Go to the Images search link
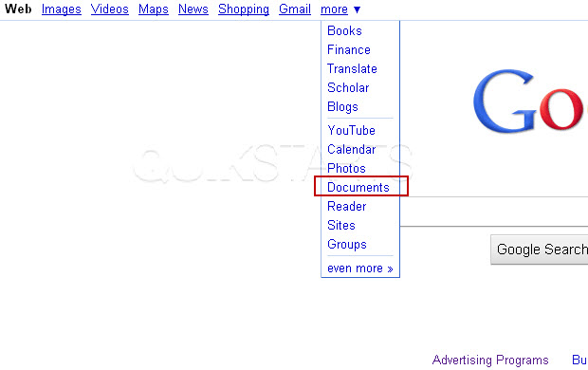The image size is (588, 370). [62, 9]
